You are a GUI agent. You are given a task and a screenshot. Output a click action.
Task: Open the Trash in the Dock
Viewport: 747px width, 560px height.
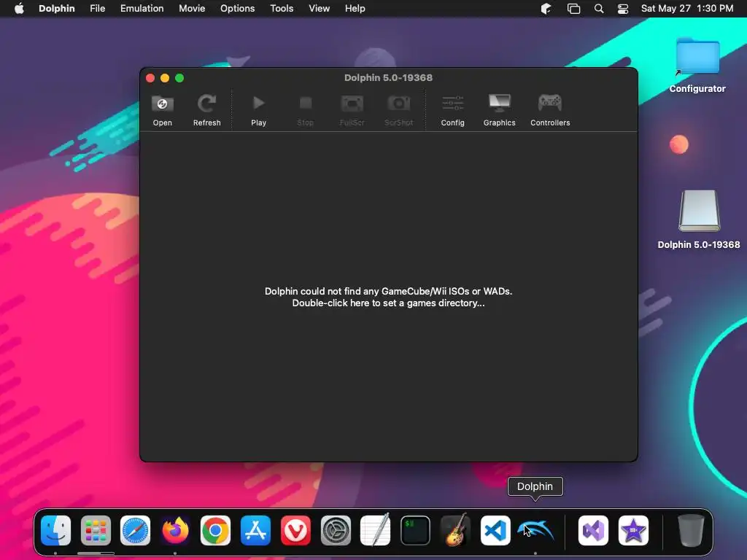point(691,530)
